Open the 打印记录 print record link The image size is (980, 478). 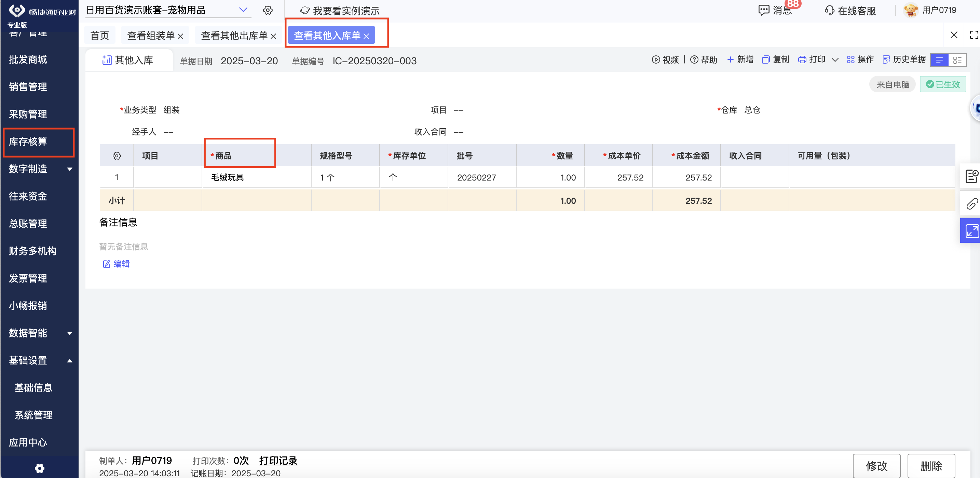(x=278, y=461)
